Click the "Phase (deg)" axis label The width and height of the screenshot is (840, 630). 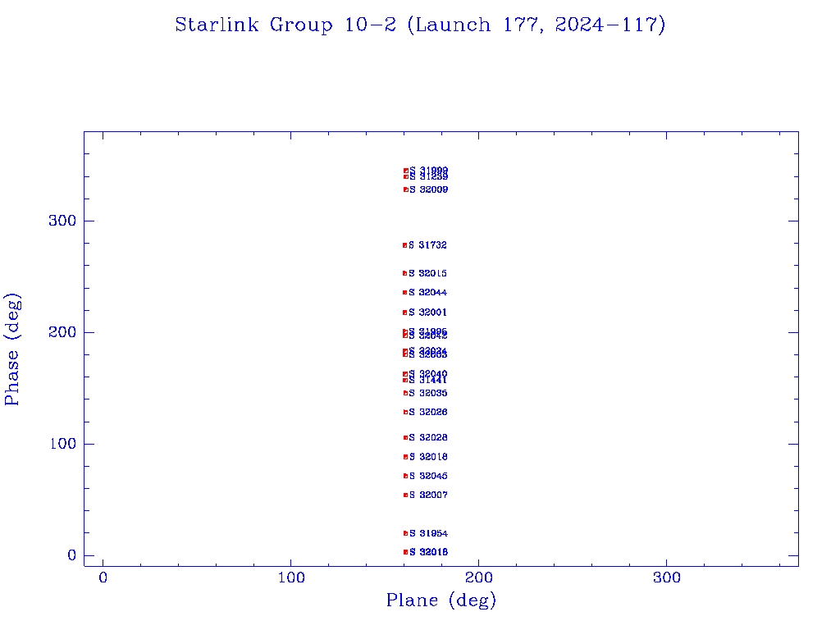[11, 349]
